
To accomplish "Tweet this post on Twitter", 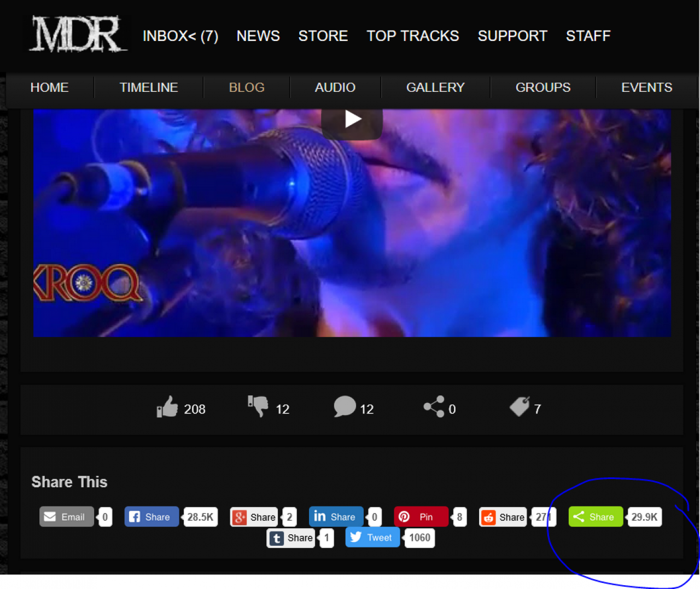I will (372, 538).
